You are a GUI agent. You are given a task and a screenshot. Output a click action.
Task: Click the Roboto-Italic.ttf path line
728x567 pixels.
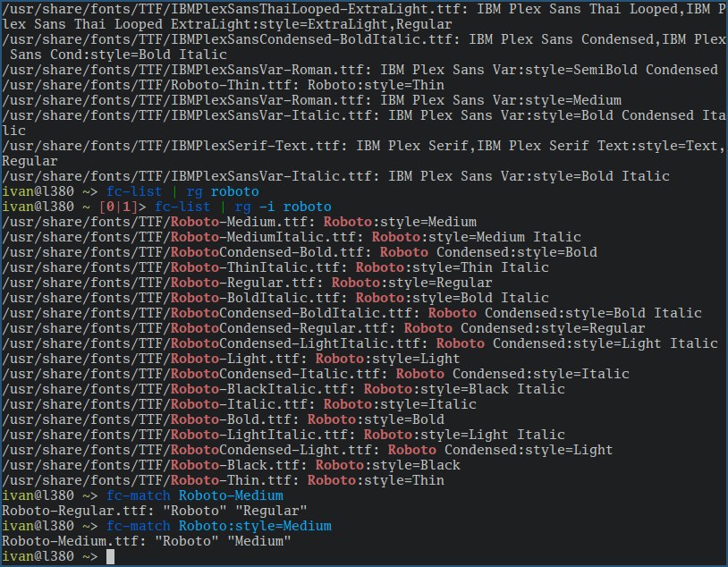tap(239, 404)
